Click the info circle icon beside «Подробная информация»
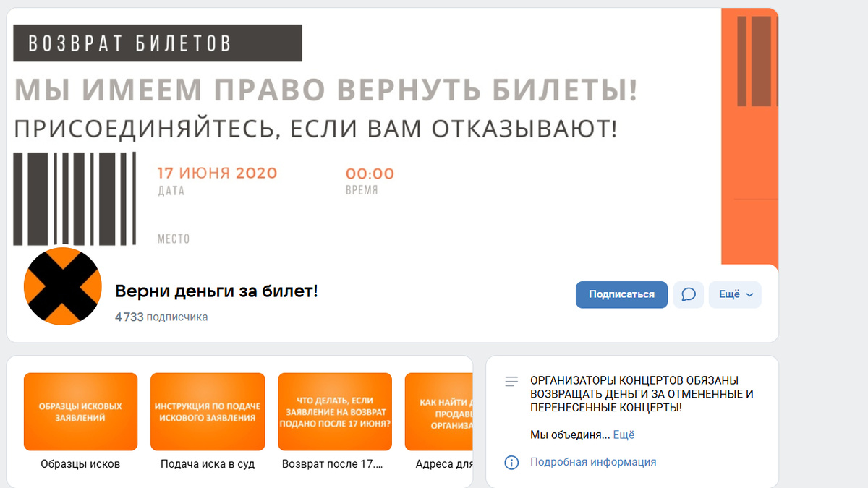 pos(511,461)
